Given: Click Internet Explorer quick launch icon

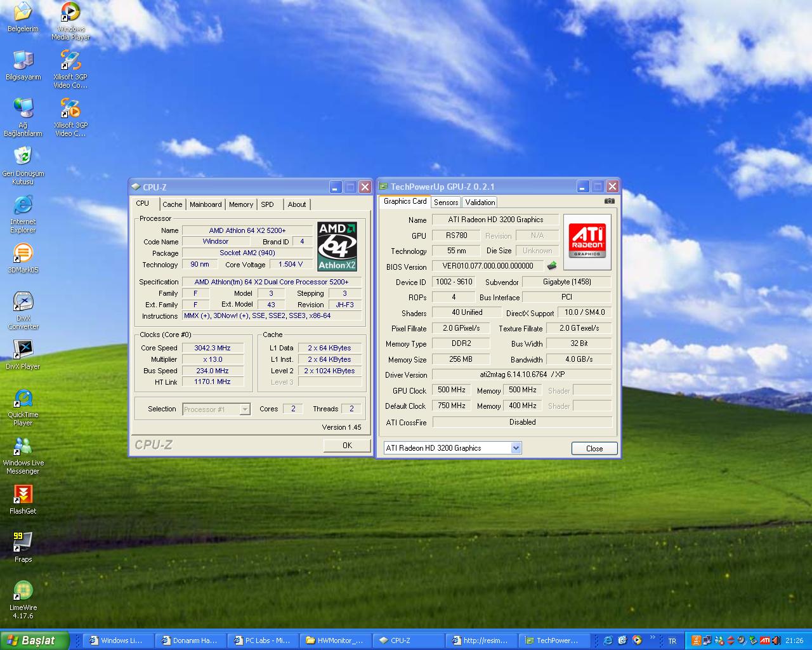Looking at the screenshot, I should (608, 640).
